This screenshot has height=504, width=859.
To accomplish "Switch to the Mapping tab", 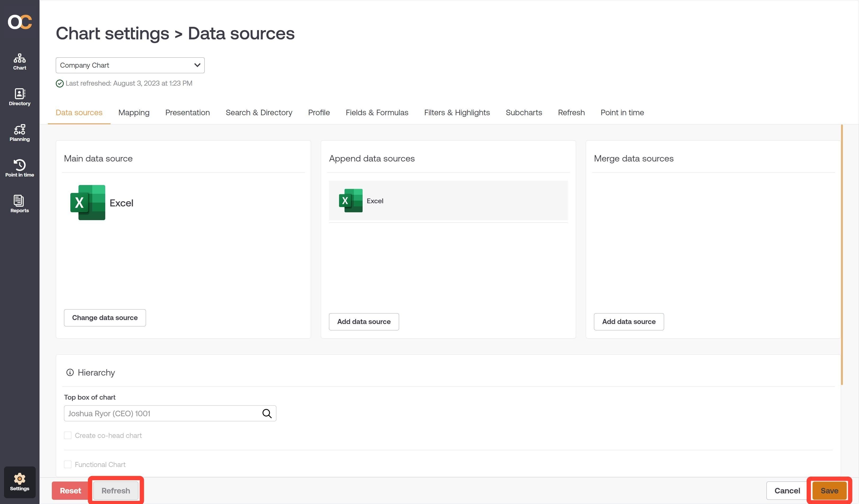I will click(x=134, y=113).
